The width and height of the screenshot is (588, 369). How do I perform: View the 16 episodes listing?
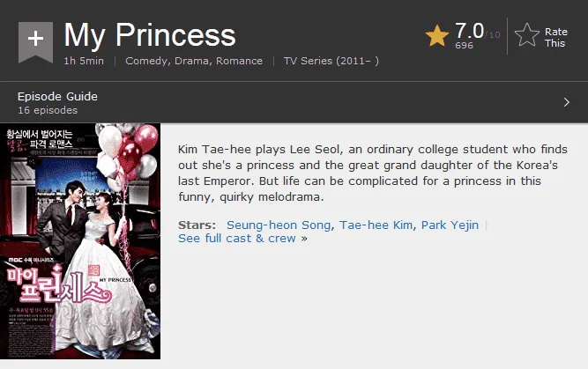[48, 110]
